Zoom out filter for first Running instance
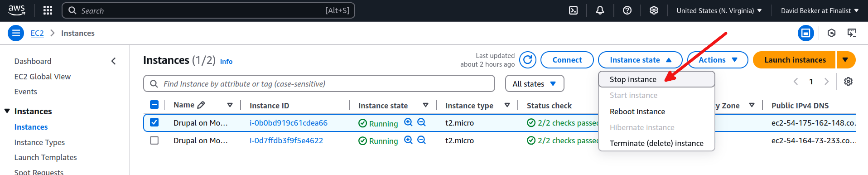868x175 pixels. click(x=421, y=122)
